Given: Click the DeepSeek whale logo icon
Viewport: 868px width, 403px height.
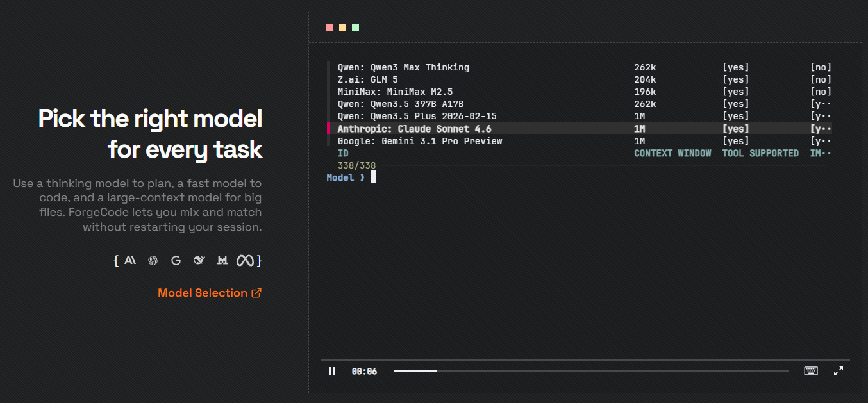Looking at the screenshot, I should [199, 260].
